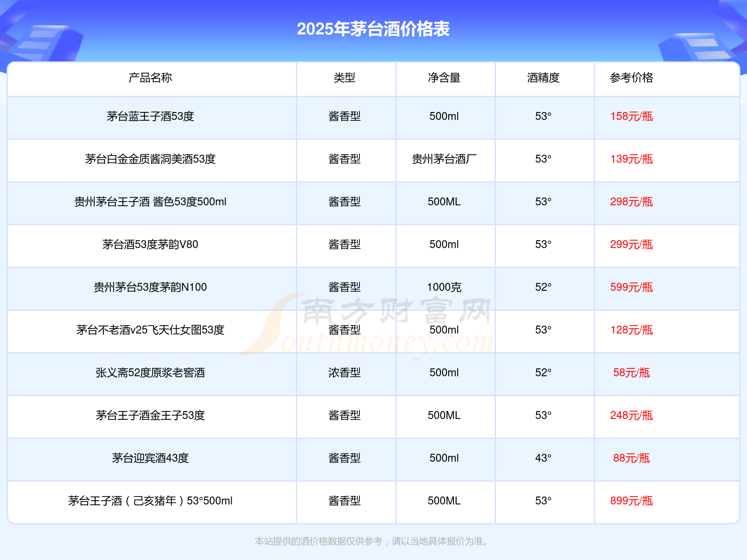Select product 茅台王子酒金王子53度
Screen dimensions: 747x560
pos(150,415)
